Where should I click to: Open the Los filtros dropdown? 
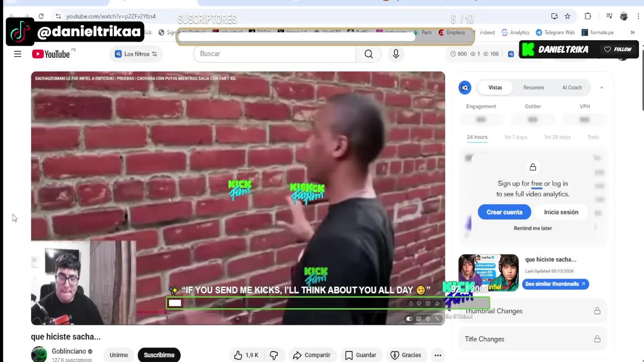(x=136, y=54)
